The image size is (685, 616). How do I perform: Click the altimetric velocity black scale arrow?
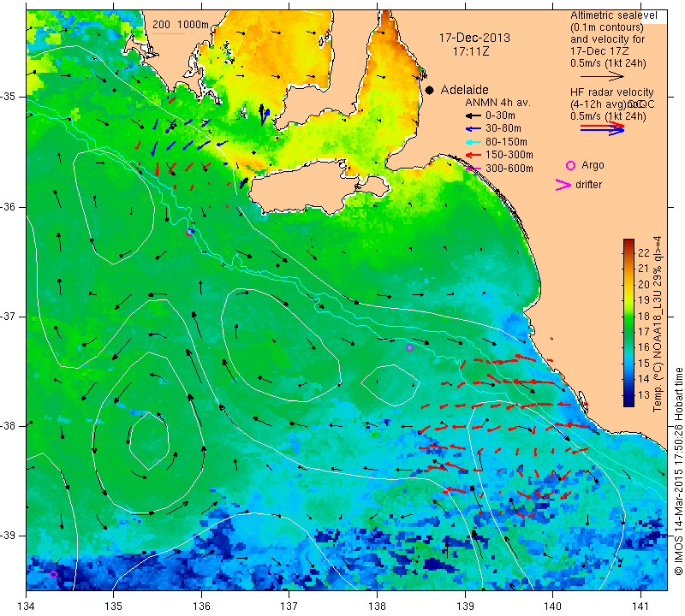(x=602, y=76)
